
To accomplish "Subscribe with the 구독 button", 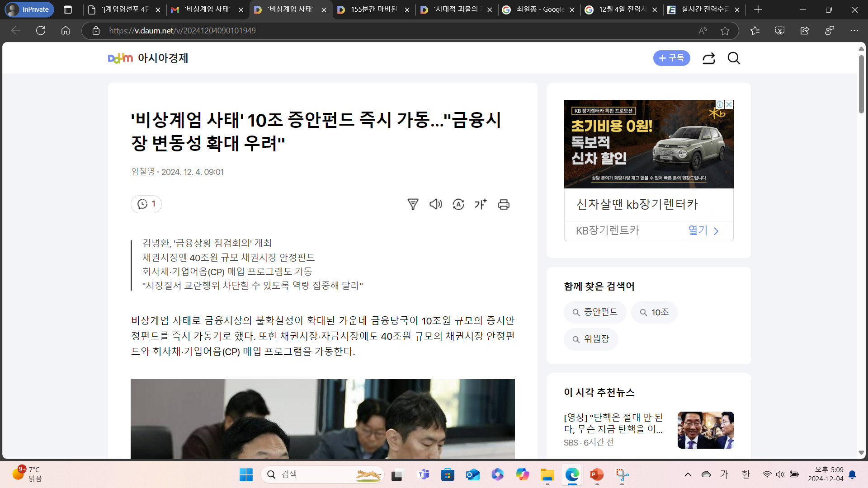I will coord(671,58).
